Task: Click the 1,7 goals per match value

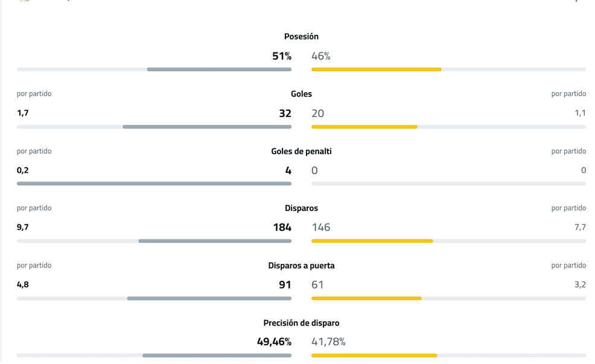Action: 23,113
